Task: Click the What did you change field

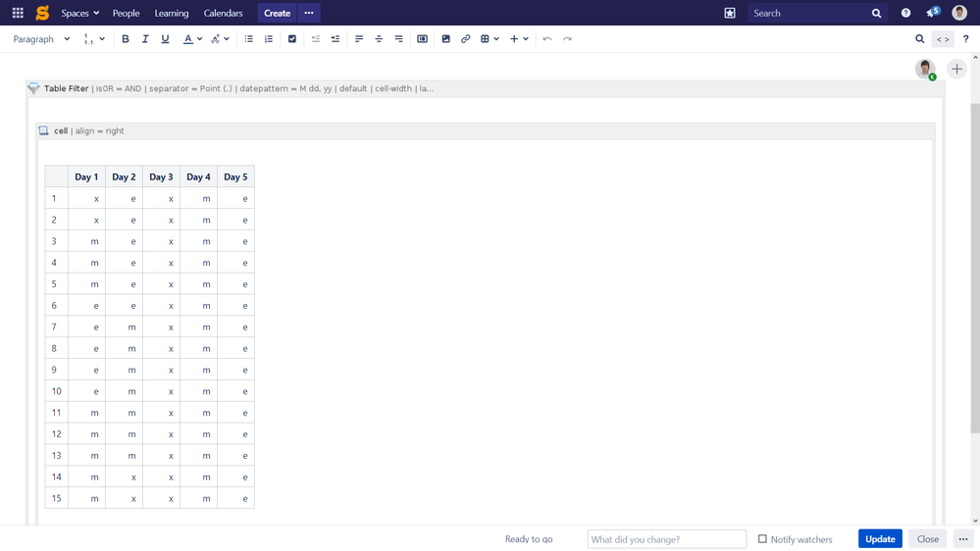Action: 667,539
